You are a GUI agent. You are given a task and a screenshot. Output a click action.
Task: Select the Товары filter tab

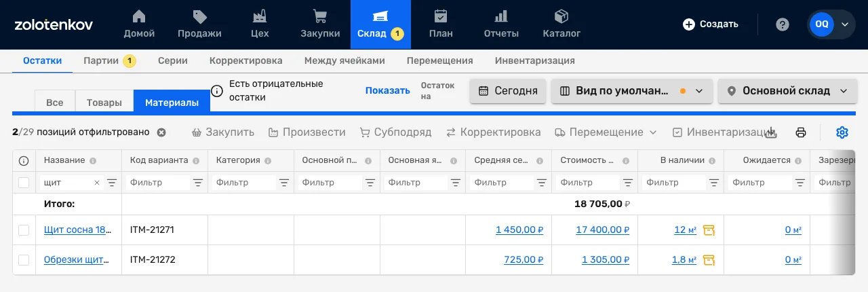(104, 103)
